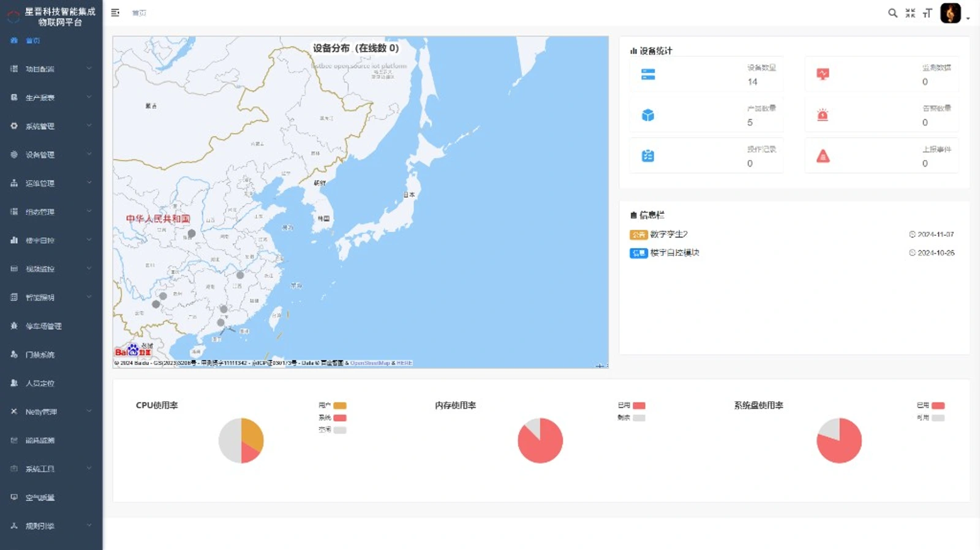Click the fullscreen toggle icon
This screenshot has height=550, width=980.
[910, 13]
